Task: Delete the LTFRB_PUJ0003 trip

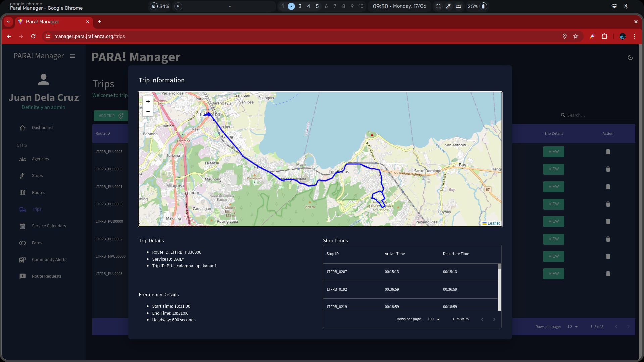Action: (x=608, y=274)
